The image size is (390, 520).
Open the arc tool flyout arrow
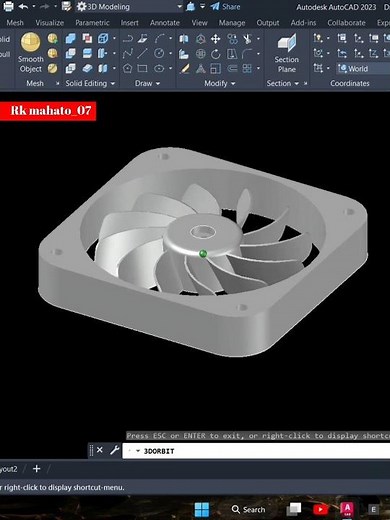point(171,39)
